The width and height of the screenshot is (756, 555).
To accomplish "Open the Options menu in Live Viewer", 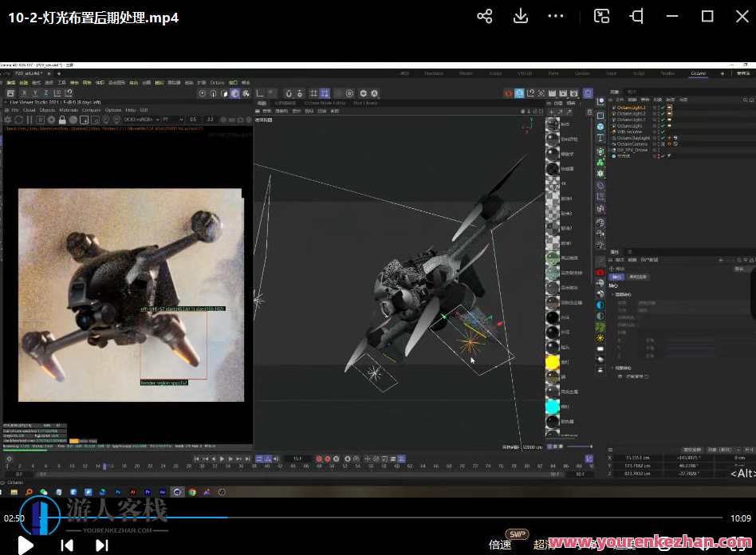I will (x=112, y=109).
